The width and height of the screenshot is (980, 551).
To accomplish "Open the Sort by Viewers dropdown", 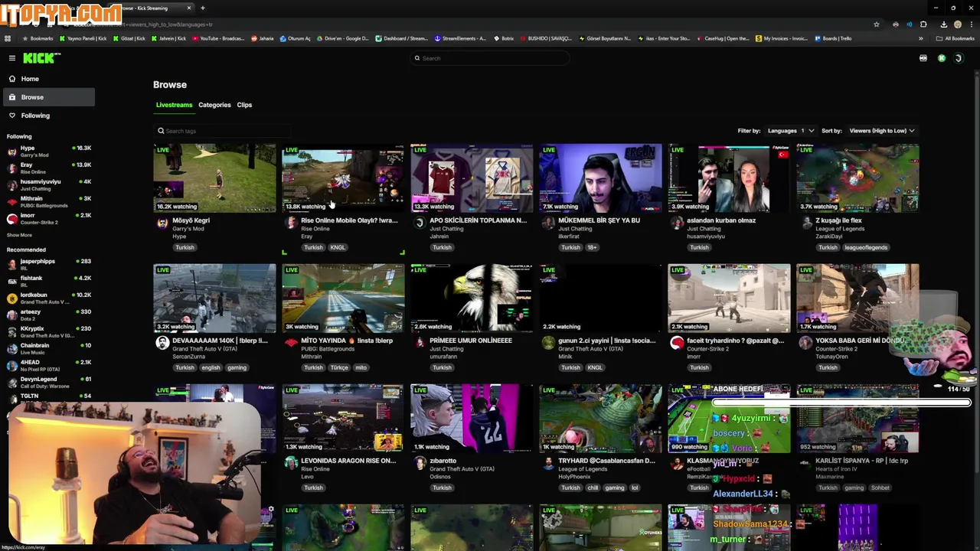I will tap(882, 131).
